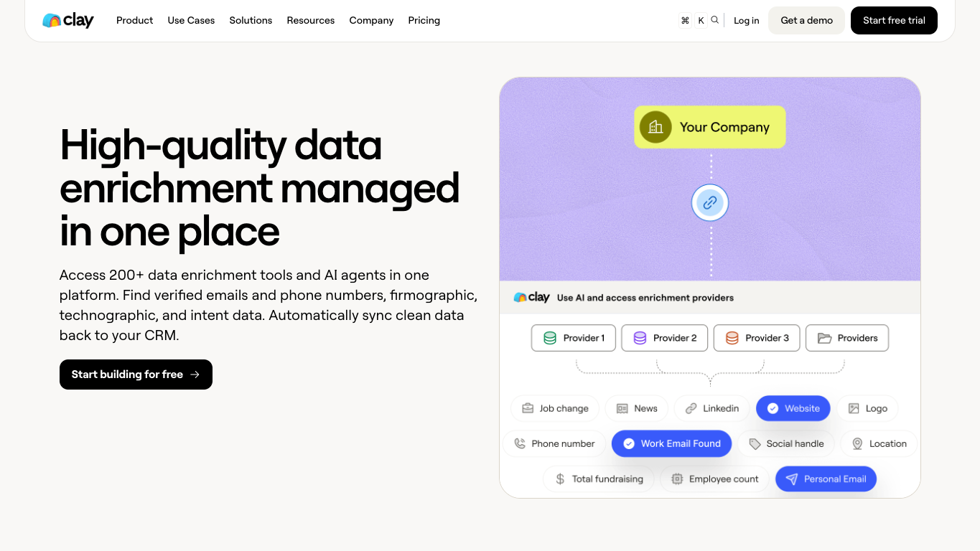Screen dimensions: 980x551
Task: Click the Log in link
Action: [x=746, y=20]
